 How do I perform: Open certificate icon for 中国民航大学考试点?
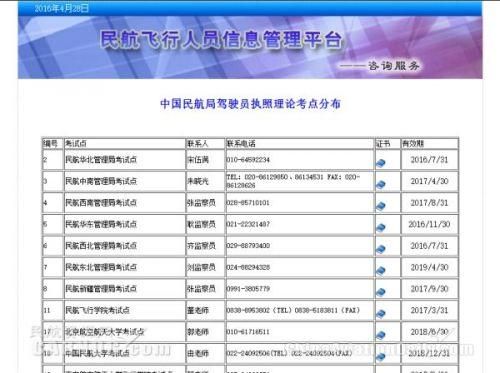click(x=380, y=357)
